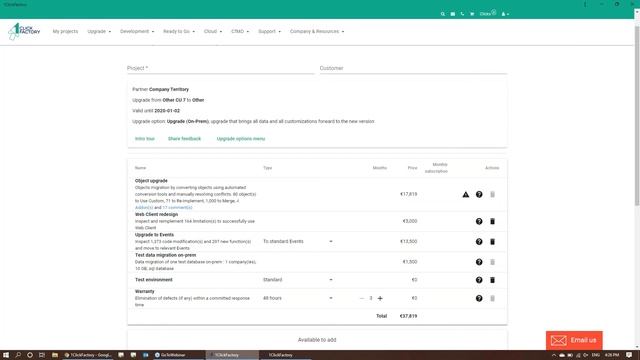Click the Total price €37,819
This screenshot has width=640, height=360.
tap(408, 316)
